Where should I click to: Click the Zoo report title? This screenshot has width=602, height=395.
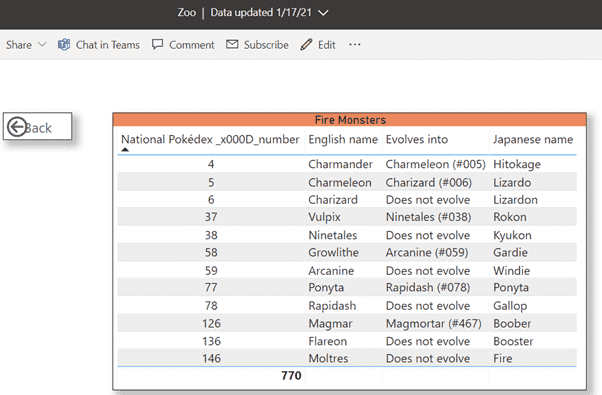click(x=187, y=12)
